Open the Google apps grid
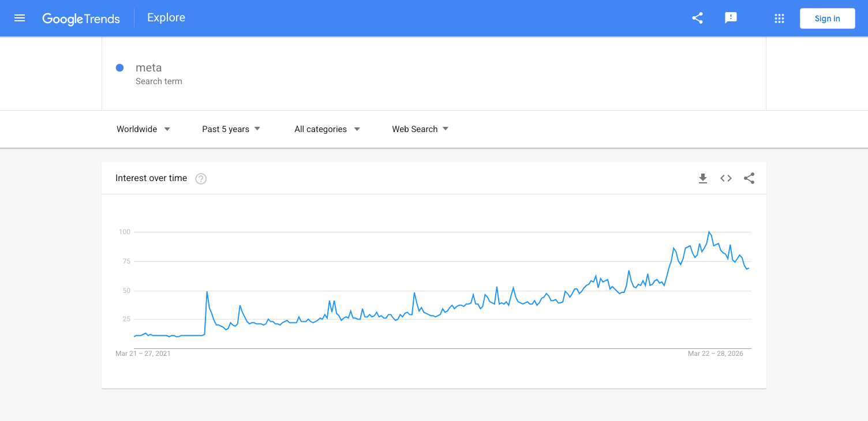The height and width of the screenshot is (421, 868). pos(779,18)
